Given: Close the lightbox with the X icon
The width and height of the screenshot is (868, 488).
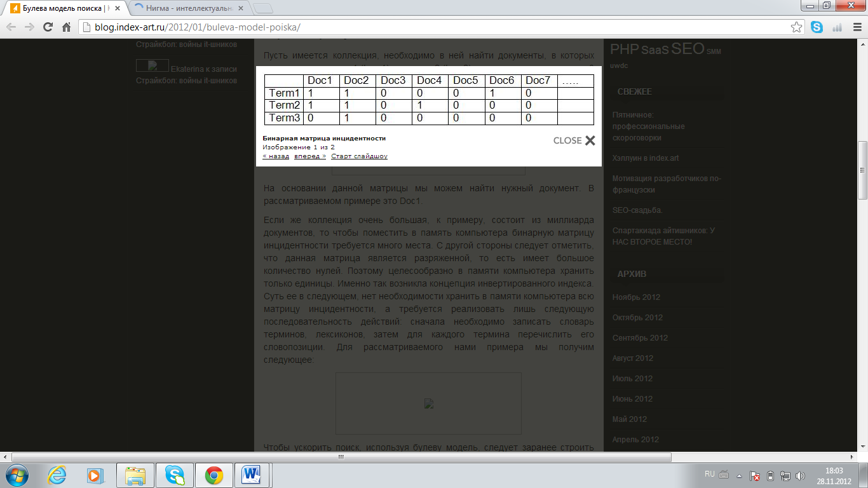Looking at the screenshot, I should (x=590, y=140).
